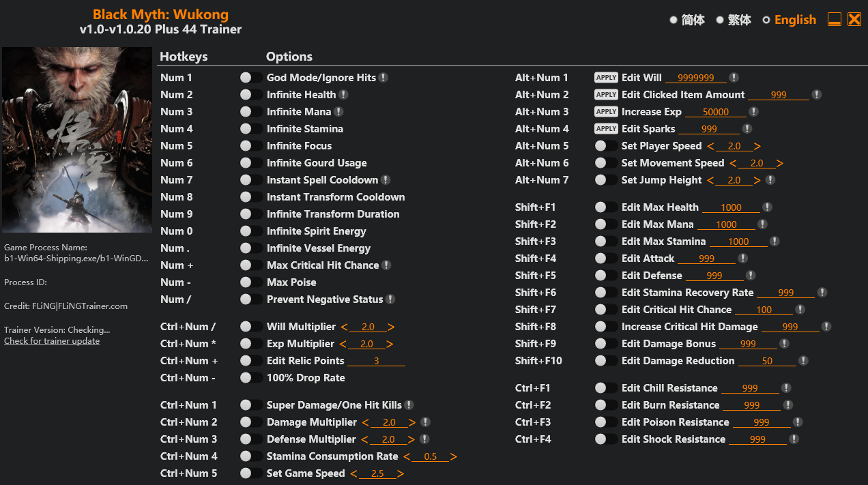This screenshot has width=868, height=485.
Task: Click info icon beside Edit Burn Resistance
Action: pos(788,405)
